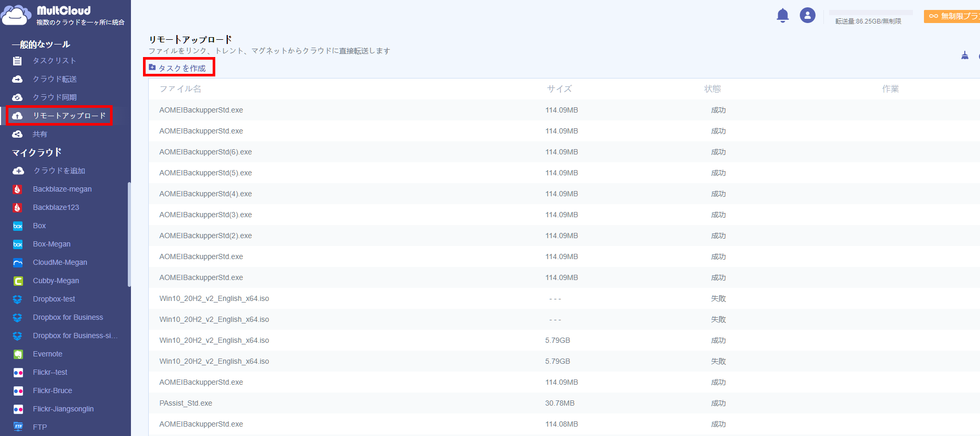980x436 pixels.
Task: Click the 30.78MB size value
Action: click(560, 403)
